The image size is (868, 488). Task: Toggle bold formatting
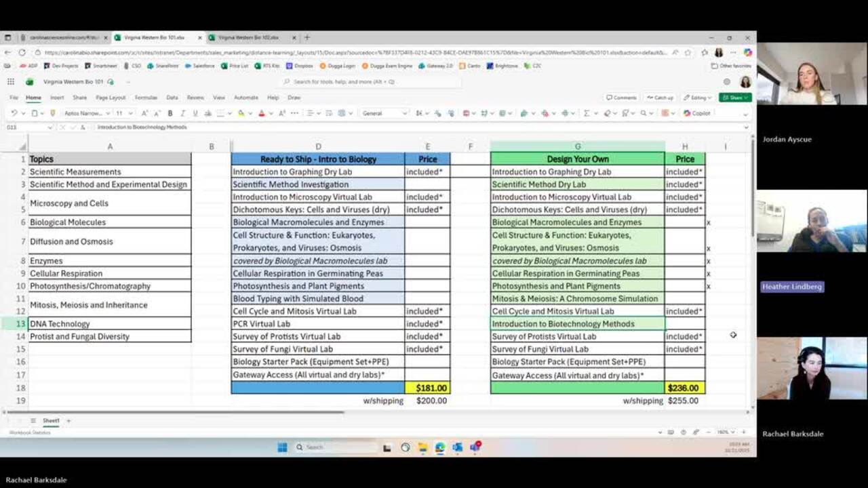[x=170, y=113]
